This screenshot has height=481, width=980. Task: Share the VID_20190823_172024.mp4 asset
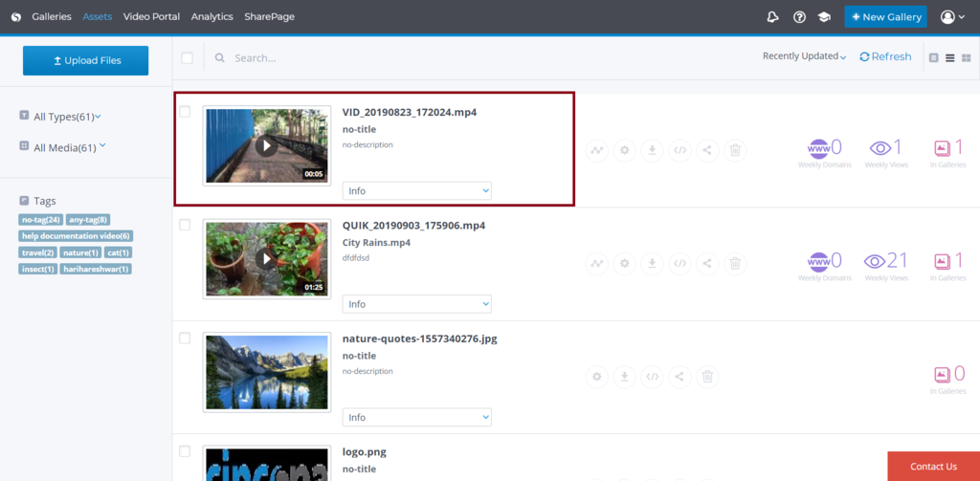click(707, 150)
